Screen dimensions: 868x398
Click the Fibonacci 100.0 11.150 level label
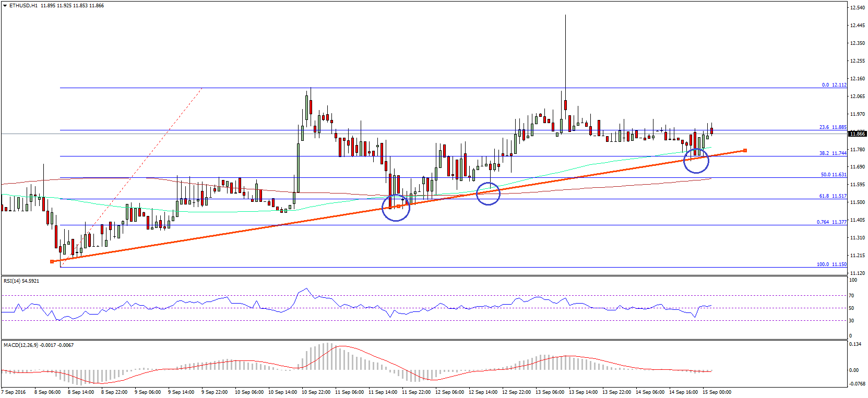tap(831, 264)
